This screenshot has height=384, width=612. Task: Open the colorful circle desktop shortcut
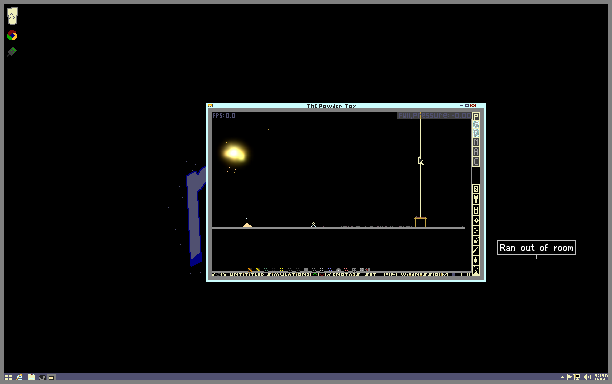tap(12, 36)
